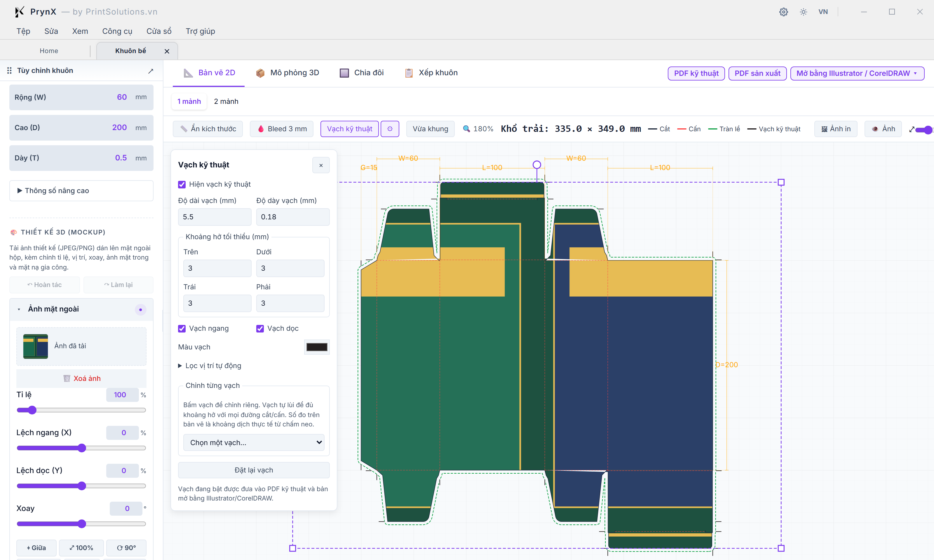Open the Tệp menu

coord(23,31)
